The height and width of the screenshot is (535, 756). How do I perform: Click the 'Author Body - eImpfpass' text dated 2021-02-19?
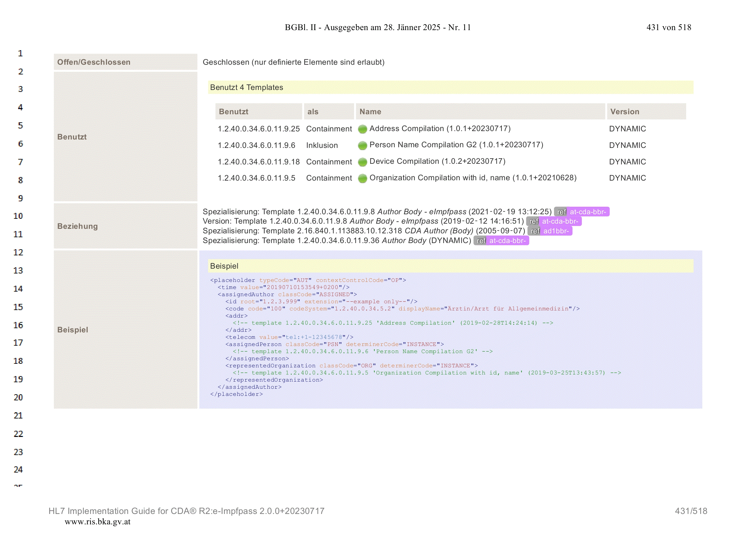(x=422, y=212)
